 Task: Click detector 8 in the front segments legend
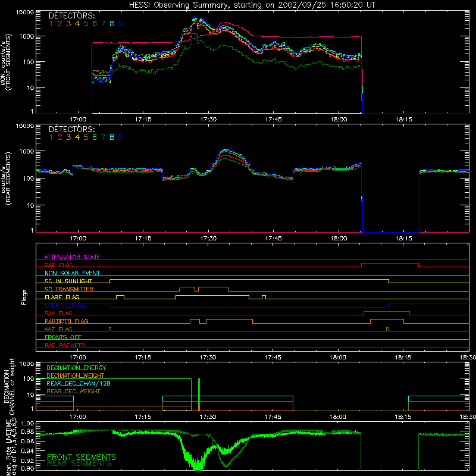pyautogui.click(x=112, y=24)
